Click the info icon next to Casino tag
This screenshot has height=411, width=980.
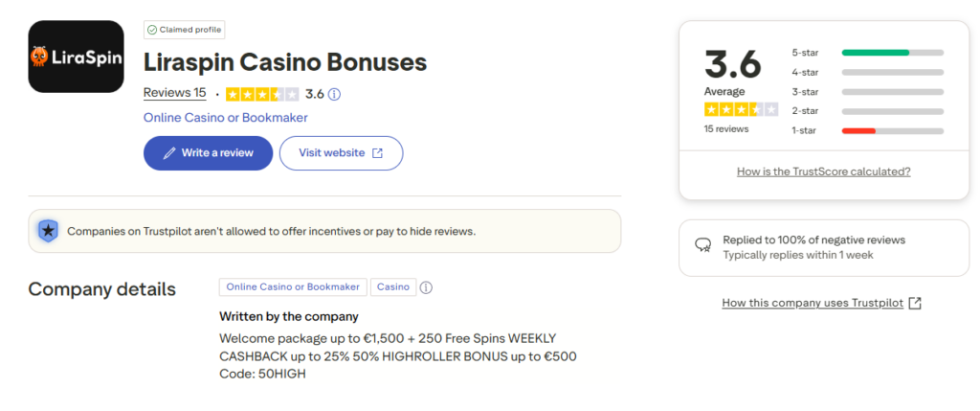[427, 287]
